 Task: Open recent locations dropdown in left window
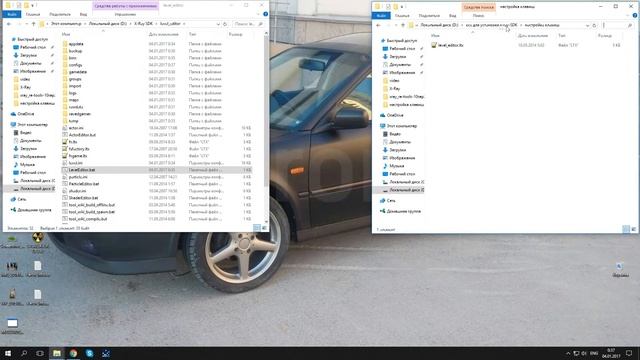click(x=27, y=24)
